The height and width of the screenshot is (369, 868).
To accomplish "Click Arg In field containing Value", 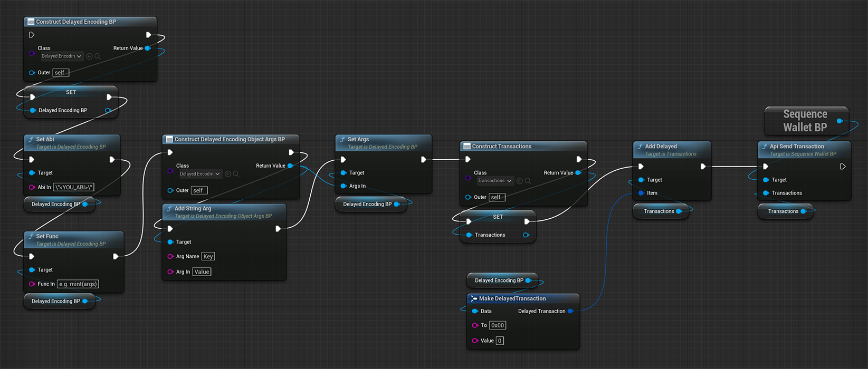I will [x=202, y=272].
